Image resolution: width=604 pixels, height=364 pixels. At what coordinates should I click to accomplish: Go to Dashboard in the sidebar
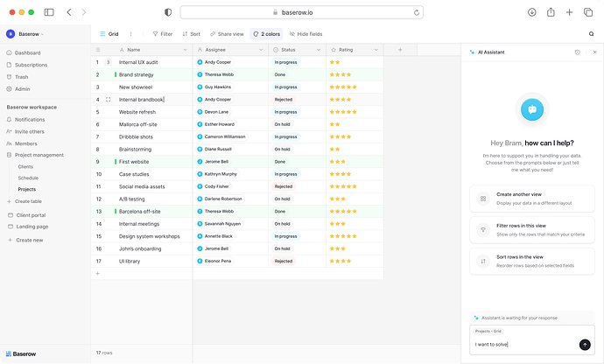pyautogui.click(x=27, y=52)
